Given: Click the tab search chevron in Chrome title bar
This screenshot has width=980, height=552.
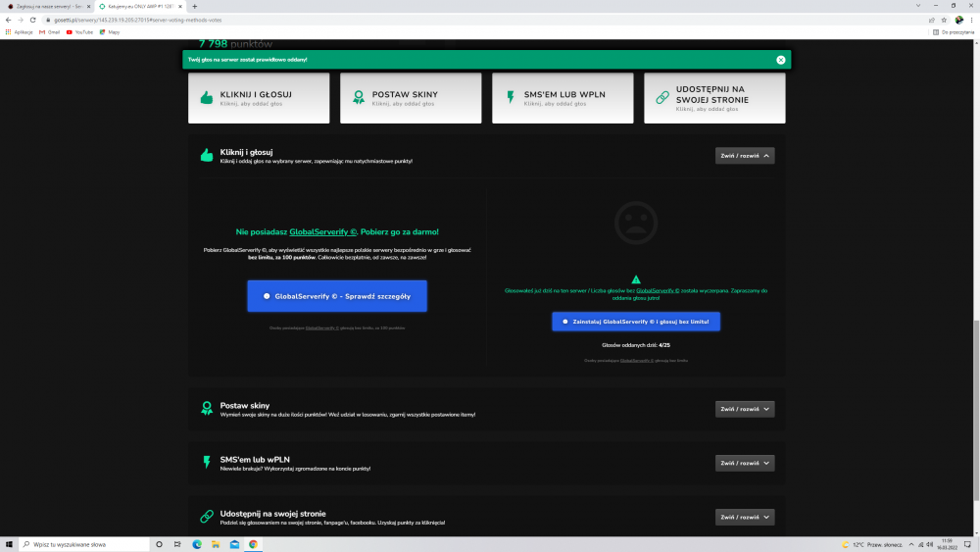Looking at the screenshot, I should pyautogui.click(x=918, y=6).
